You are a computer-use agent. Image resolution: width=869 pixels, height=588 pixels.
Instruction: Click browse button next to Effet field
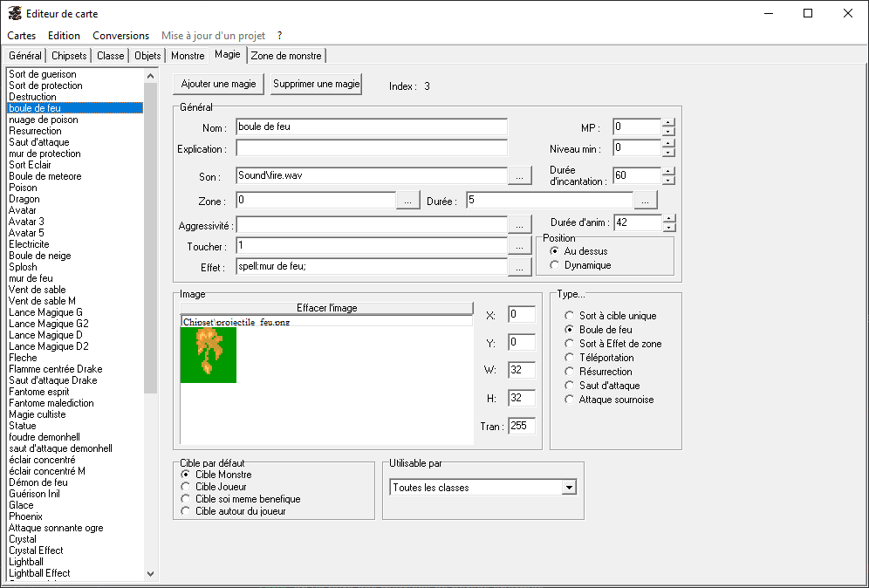519,268
